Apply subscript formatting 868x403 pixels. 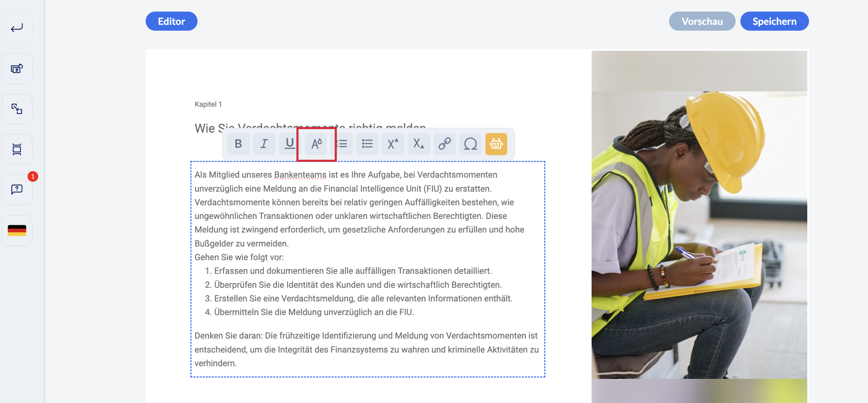[419, 144]
